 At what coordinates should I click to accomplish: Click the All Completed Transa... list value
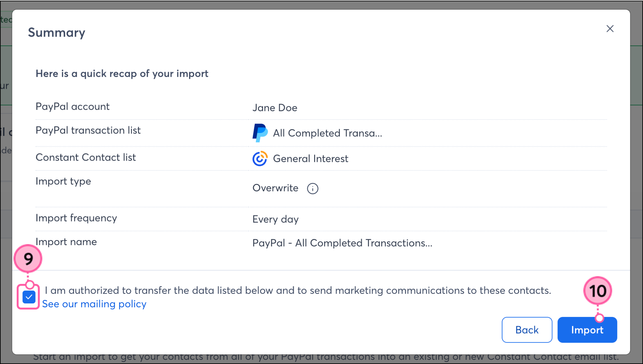coord(328,133)
